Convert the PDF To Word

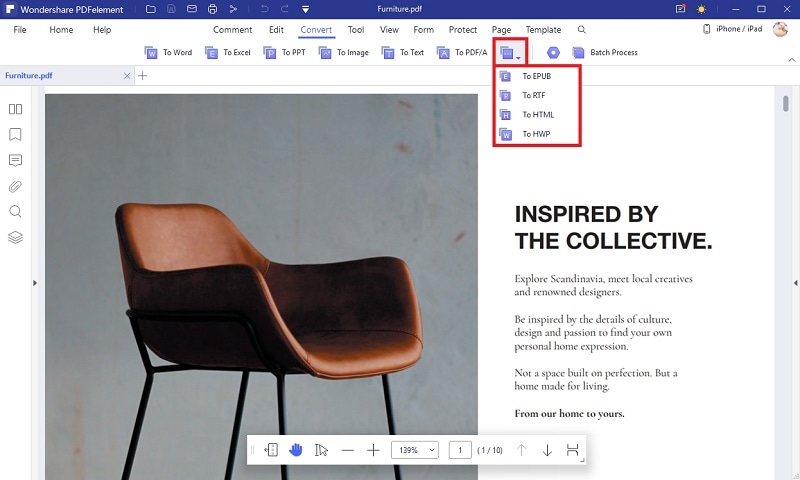coord(168,53)
